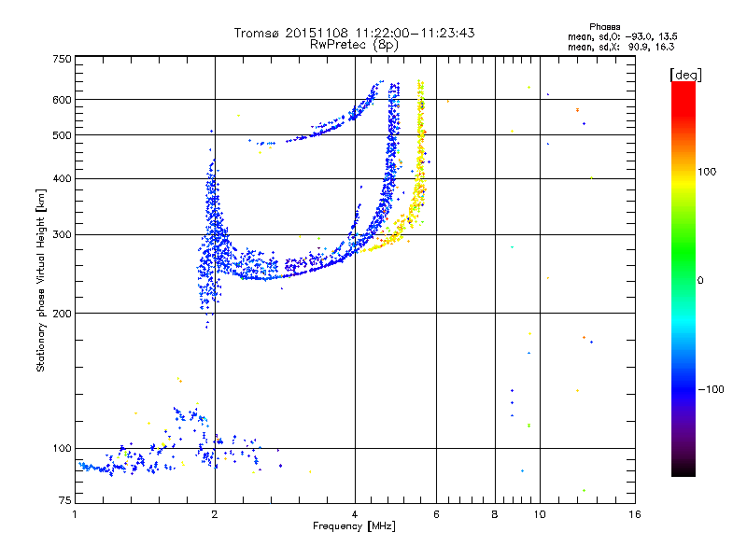The height and width of the screenshot is (560, 747).
Task: Click the '[deg]' colorbar unit label
Action: (x=685, y=75)
